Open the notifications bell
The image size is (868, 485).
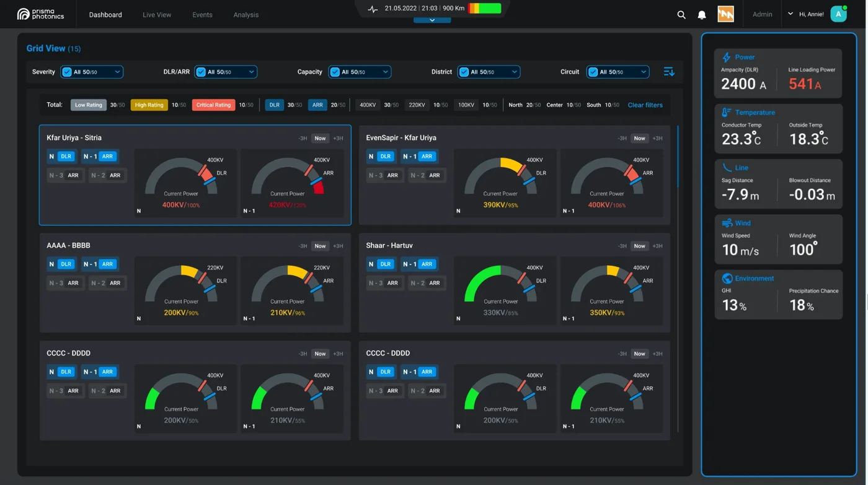[x=702, y=15]
